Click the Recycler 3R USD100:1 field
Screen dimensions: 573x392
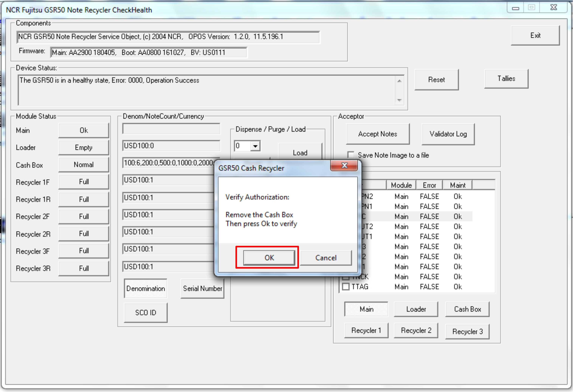tap(169, 267)
